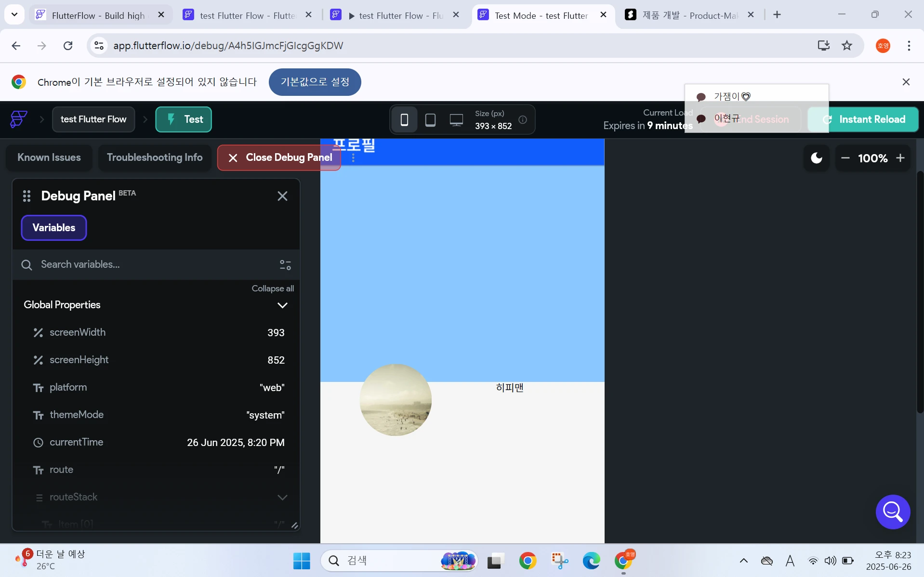Click the circular profile photo in preview

[396, 400]
